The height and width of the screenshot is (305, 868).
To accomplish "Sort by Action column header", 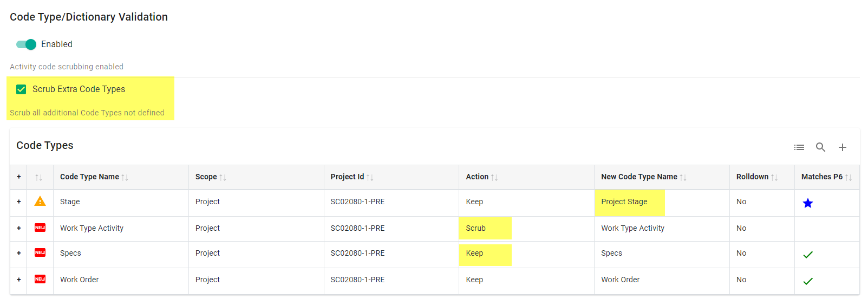I will (477, 177).
